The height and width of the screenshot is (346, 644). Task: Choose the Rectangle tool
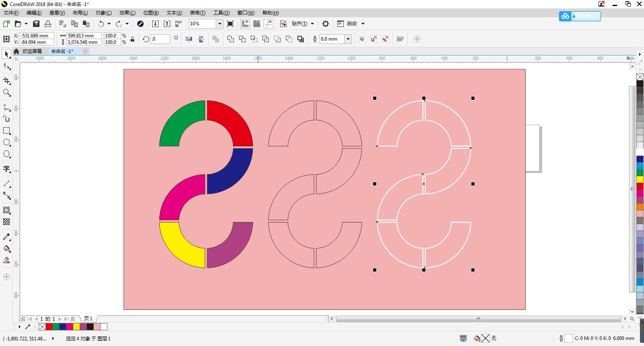[x=6, y=131]
